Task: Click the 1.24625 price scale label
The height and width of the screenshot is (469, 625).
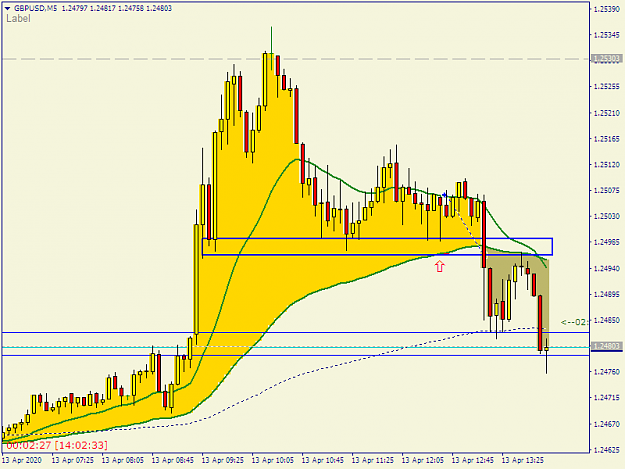Action: tap(607, 450)
